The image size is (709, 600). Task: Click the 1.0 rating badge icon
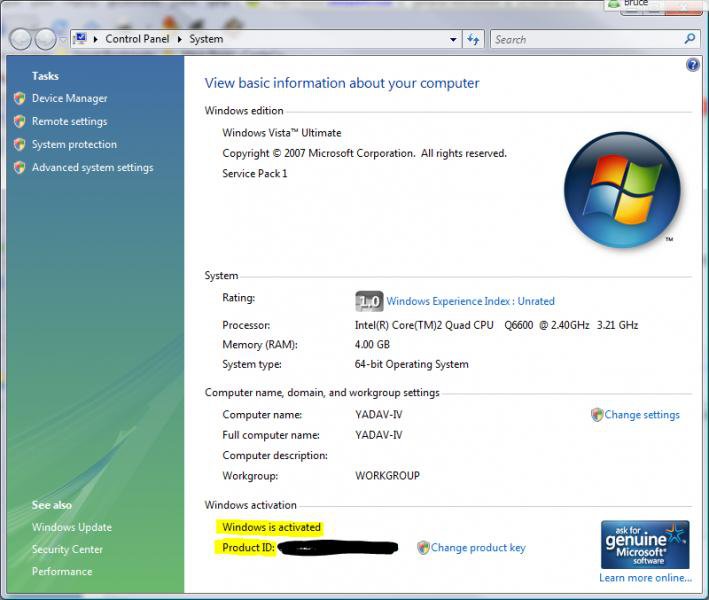(369, 301)
